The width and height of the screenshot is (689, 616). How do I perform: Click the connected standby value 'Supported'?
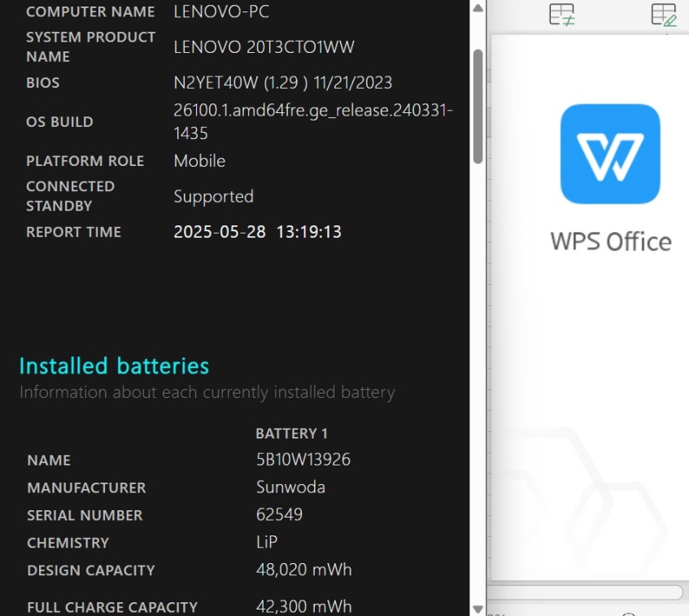click(x=214, y=197)
